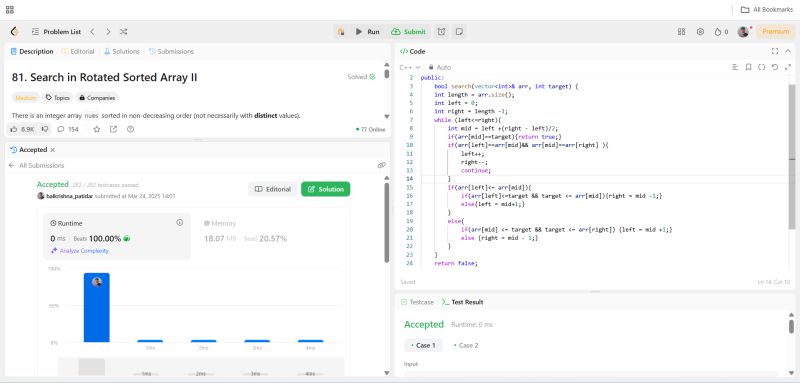Go to the previous problem arrow

click(x=92, y=32)
